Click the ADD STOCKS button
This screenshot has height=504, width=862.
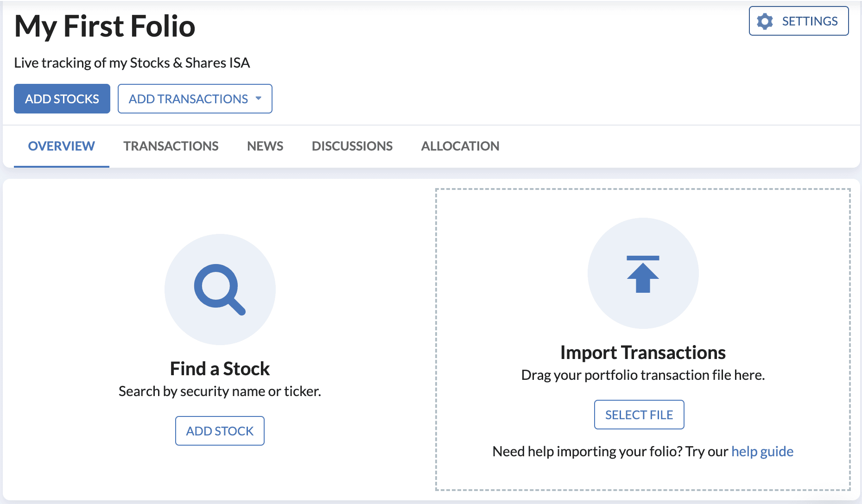click(x=62, y=99)
